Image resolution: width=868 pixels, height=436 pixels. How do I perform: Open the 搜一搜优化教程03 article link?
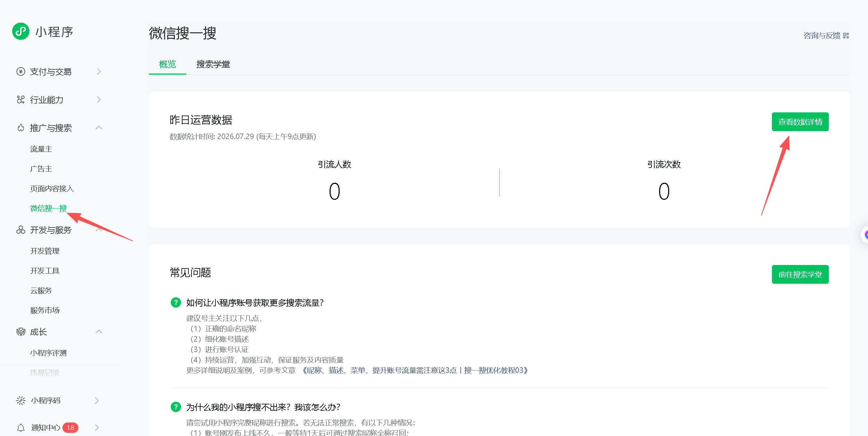(x=415, y=370)
